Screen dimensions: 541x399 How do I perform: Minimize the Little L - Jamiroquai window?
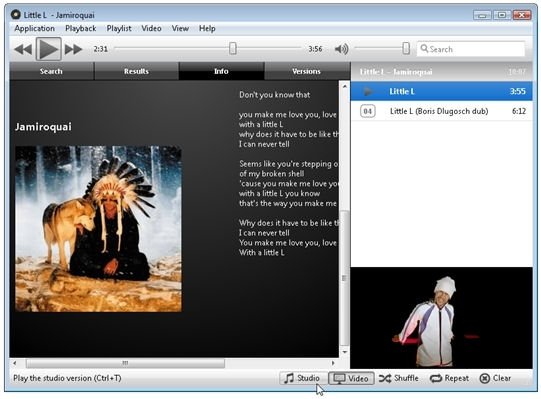482,15
